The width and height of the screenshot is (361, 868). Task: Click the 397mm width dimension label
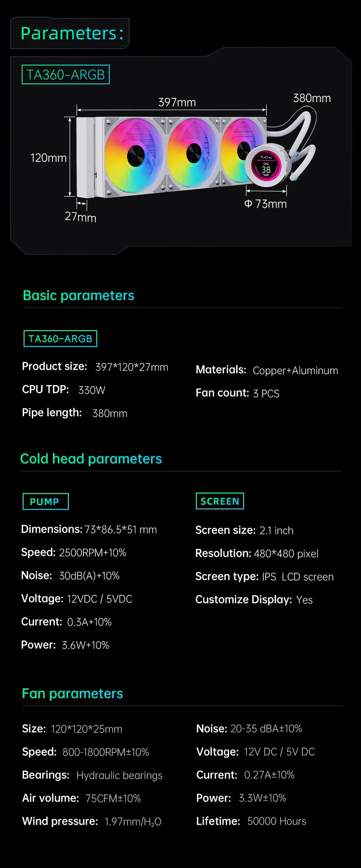[177, 103]
